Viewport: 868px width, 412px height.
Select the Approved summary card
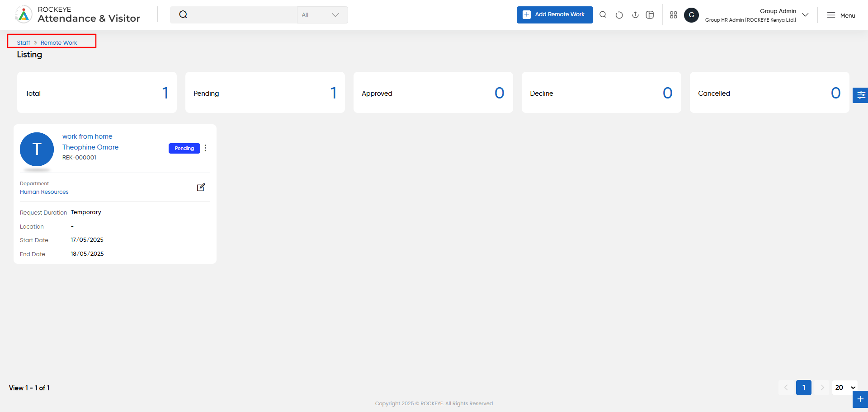433,93
